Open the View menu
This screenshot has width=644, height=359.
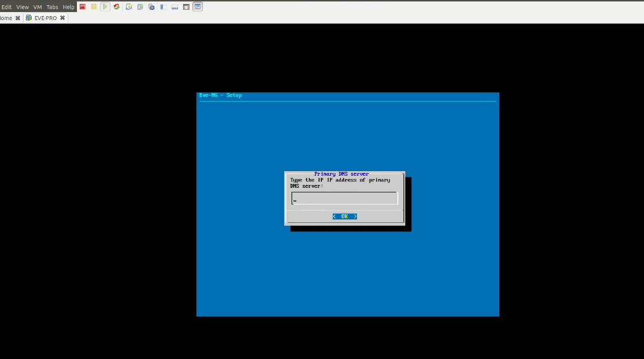pos(22,6)
